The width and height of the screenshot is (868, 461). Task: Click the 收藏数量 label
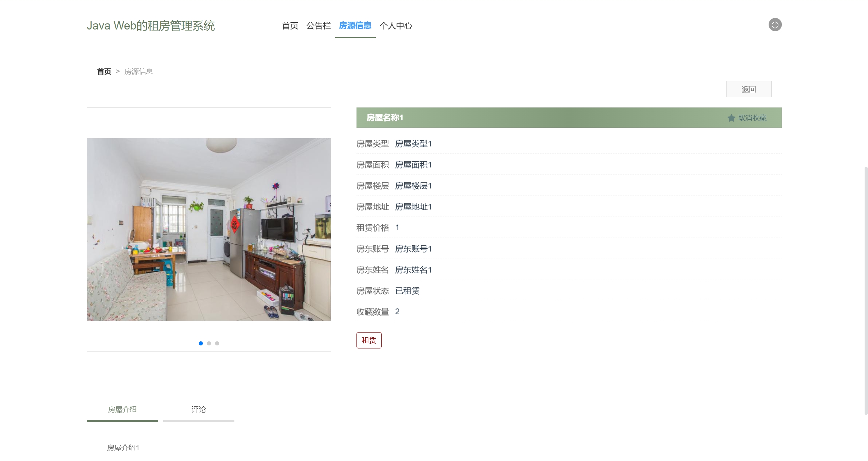pyautogui.click(x=373, y=312)
